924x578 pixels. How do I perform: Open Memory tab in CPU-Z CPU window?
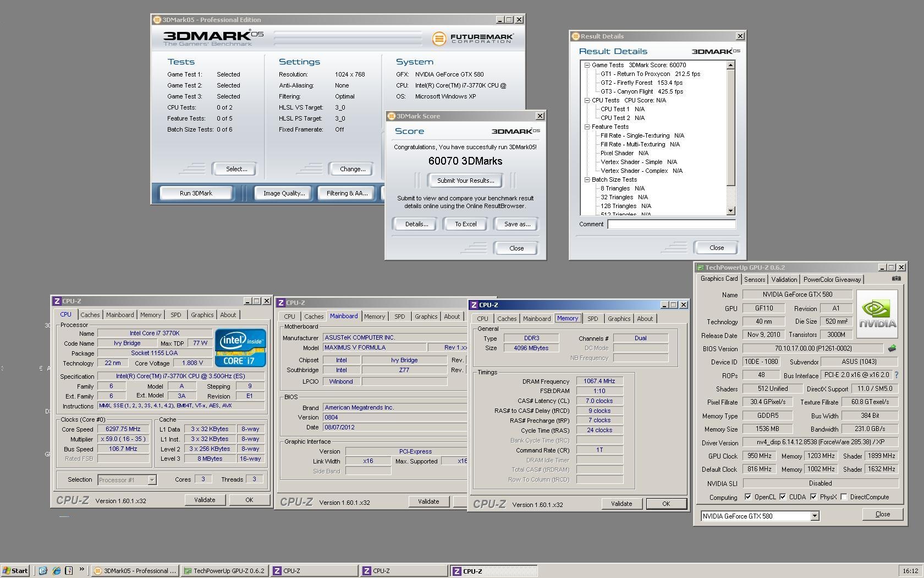click(x=150, y=315)
